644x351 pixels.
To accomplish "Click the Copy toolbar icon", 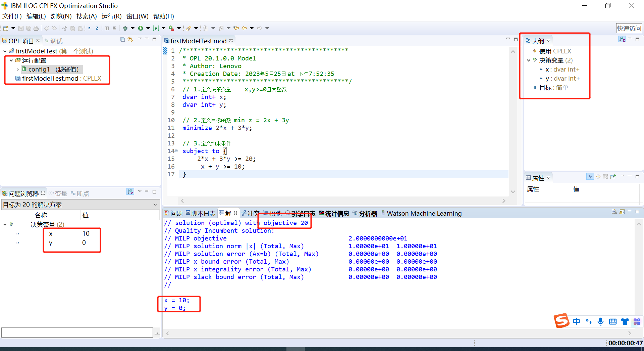I will [72, 28].
